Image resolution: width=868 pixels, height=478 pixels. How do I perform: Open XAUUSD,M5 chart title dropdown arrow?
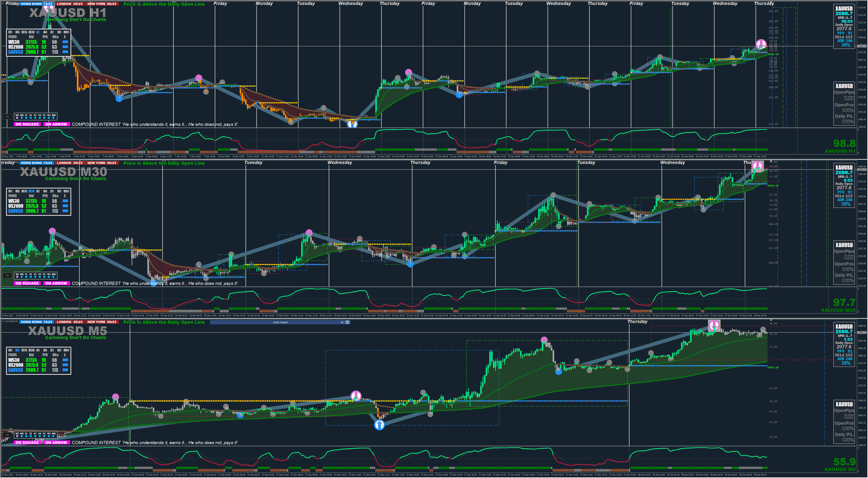[3, 321]
